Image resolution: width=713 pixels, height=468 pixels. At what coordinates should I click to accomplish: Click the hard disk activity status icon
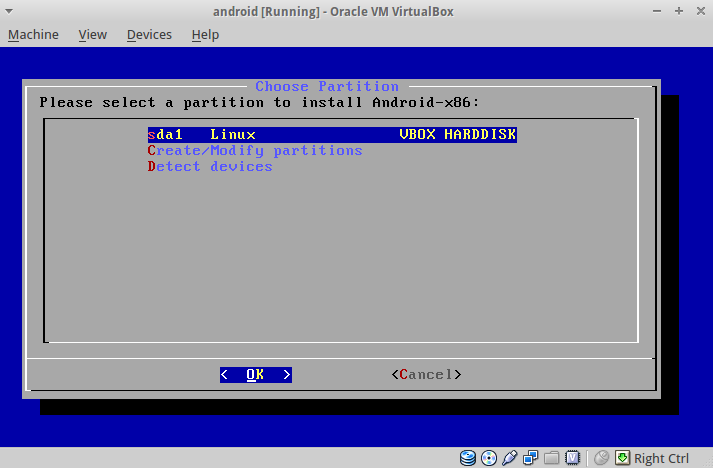[x=467, y=458]
